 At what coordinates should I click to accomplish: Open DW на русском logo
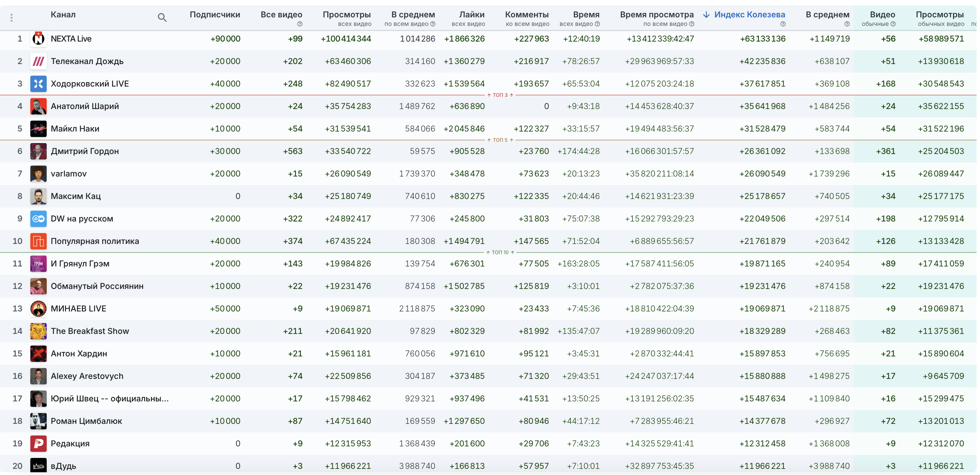pos(39,218)
